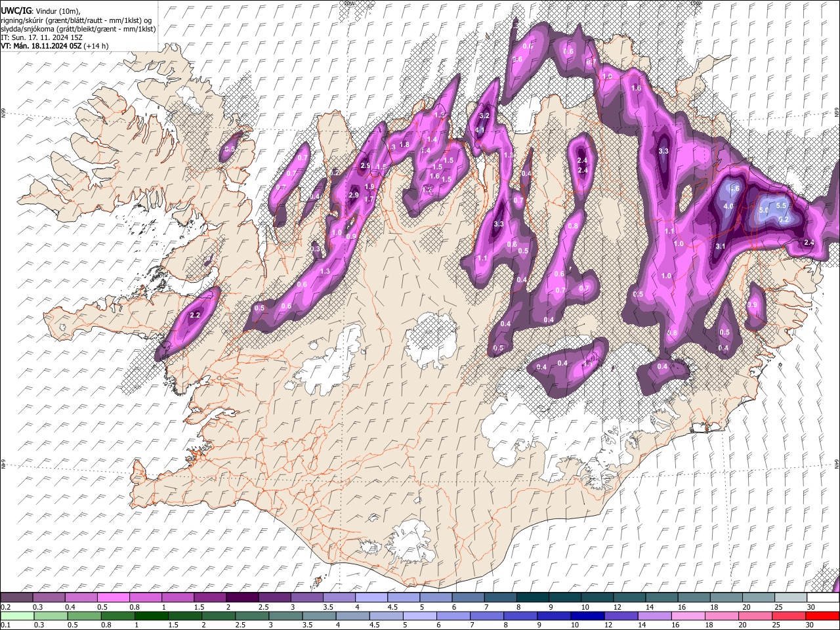Select lower legend swatch between 3.5 and 4
Viewport: 840px width, 630px height.
pyautogui.click(x=318, y=616)
